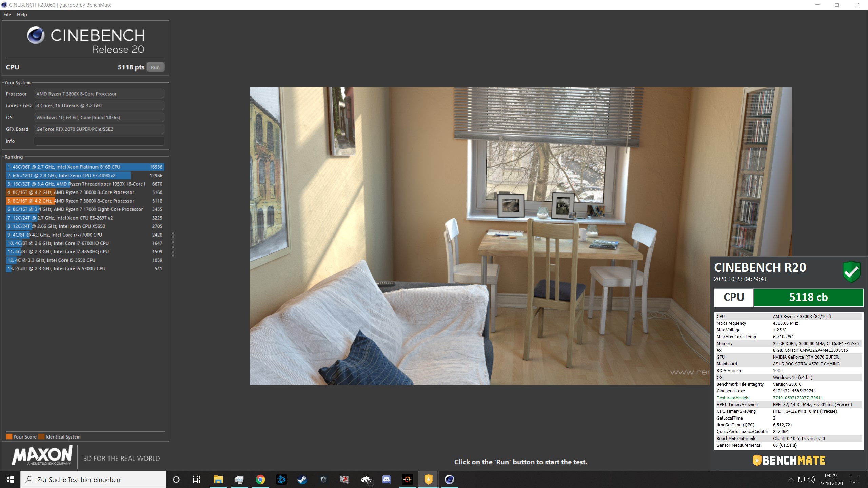Open network status tray icon
Viewport: 868px width, 488px height.
(801, 480)
